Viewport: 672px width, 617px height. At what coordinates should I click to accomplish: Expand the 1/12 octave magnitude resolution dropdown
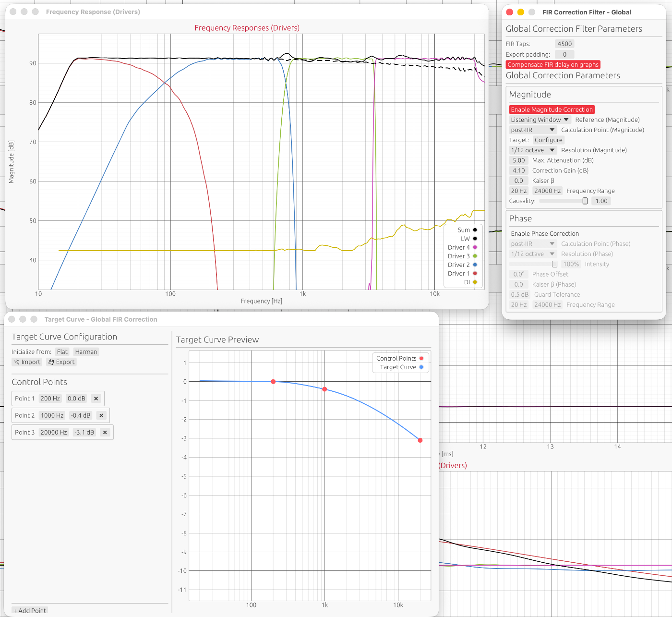pyautogui.click(x=532, y=150)
